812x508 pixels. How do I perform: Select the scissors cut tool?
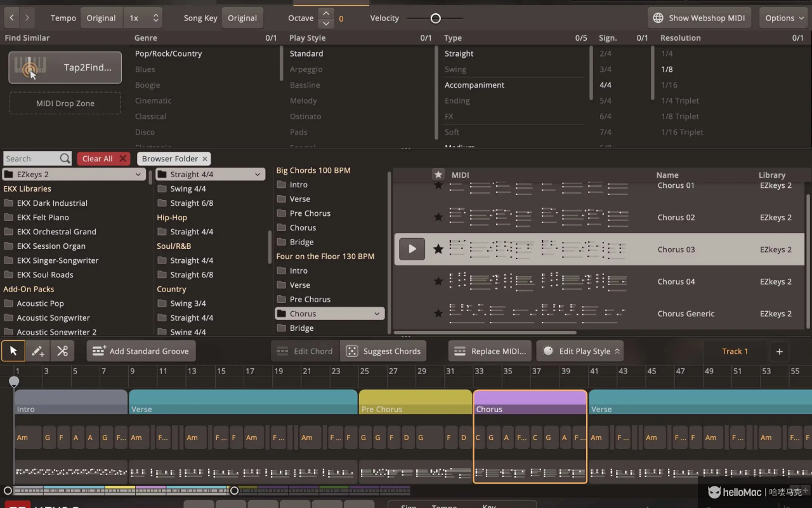(62, 351)
